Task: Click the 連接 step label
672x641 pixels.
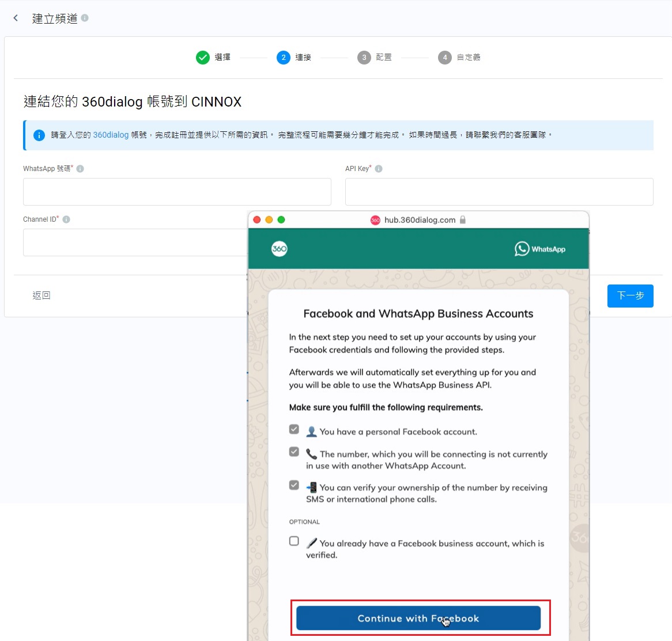Action: (x=303, y=58)
